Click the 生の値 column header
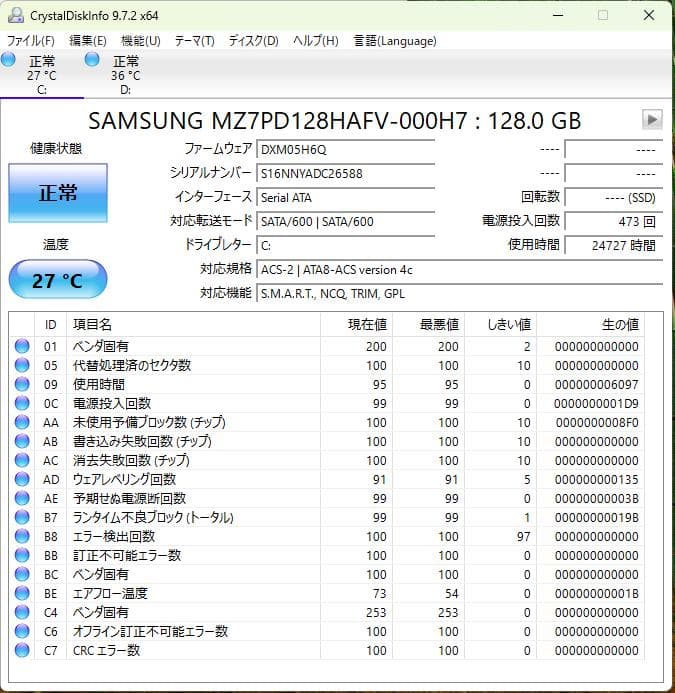 (590, 325)
